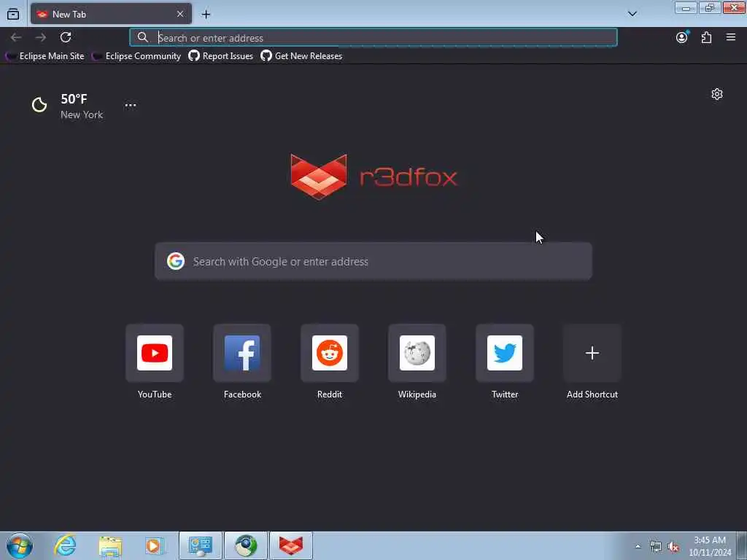Switch to the green globe taskbar app

point(246,545)
